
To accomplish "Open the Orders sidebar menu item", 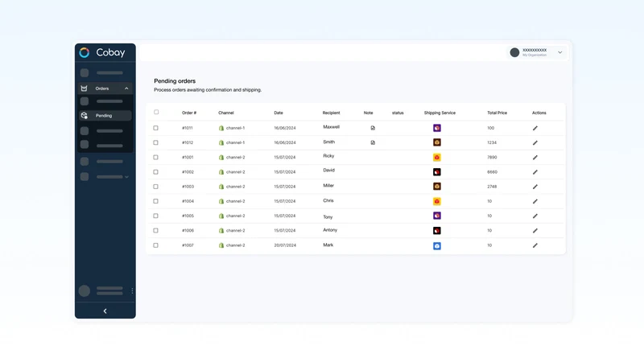I will [105, 88].
